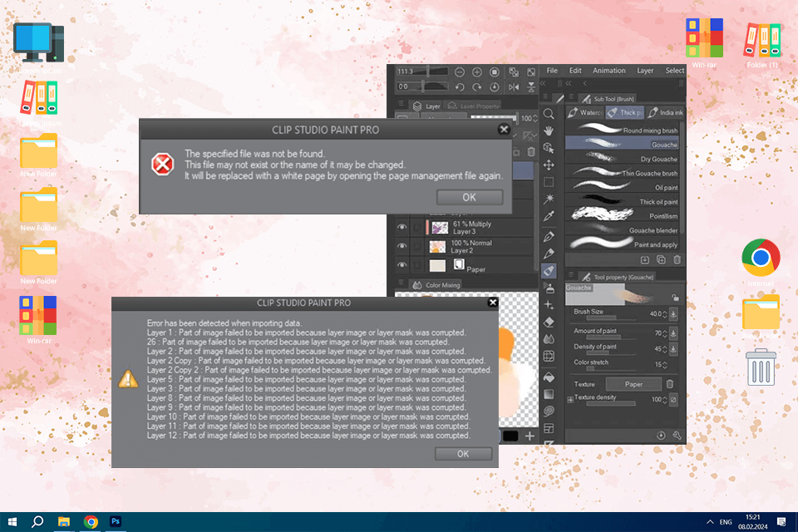Reset canvas rotation

pyautogui.click(x=494, y=87)
